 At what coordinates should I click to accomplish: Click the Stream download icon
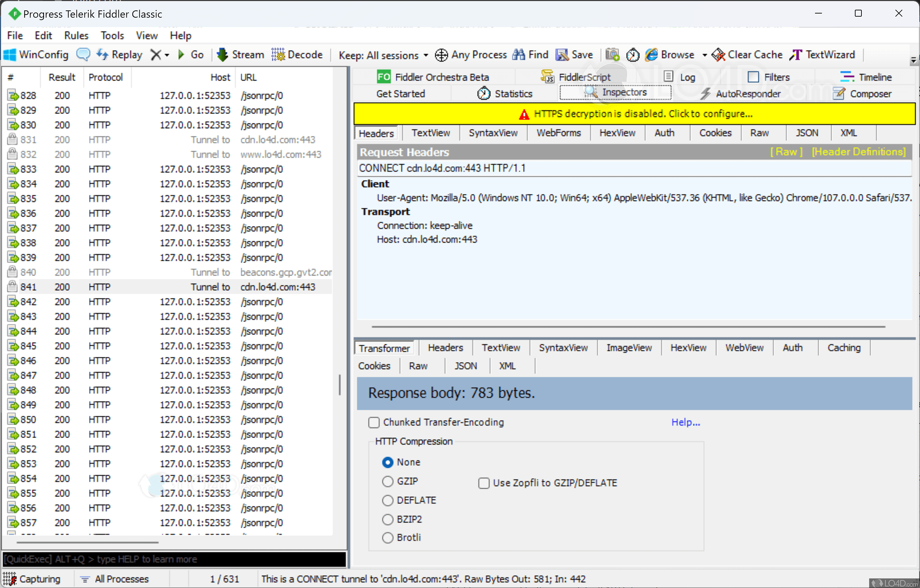click(222, 55)
